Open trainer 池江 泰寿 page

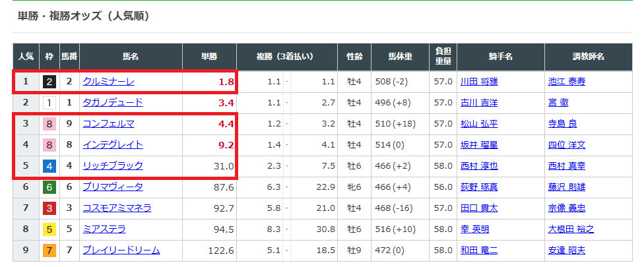pos(566,82)
